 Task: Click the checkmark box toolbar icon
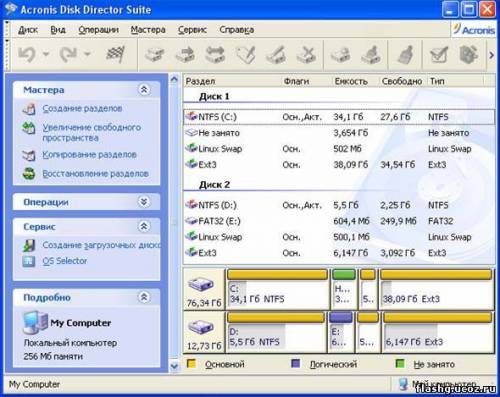[438, 55]
